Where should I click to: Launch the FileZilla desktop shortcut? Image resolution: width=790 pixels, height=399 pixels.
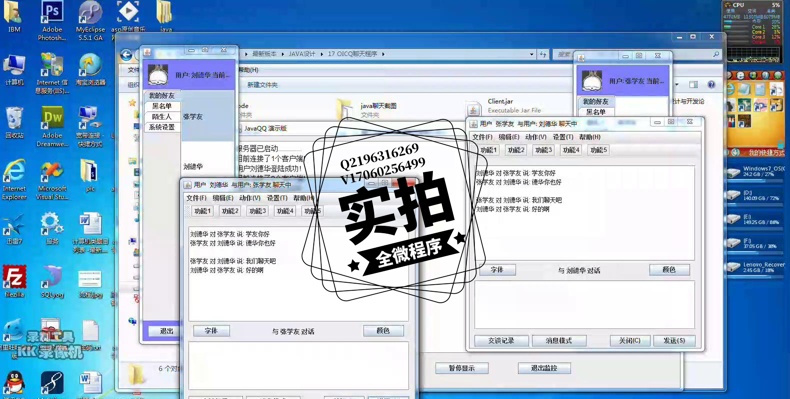tap(14, 281)
